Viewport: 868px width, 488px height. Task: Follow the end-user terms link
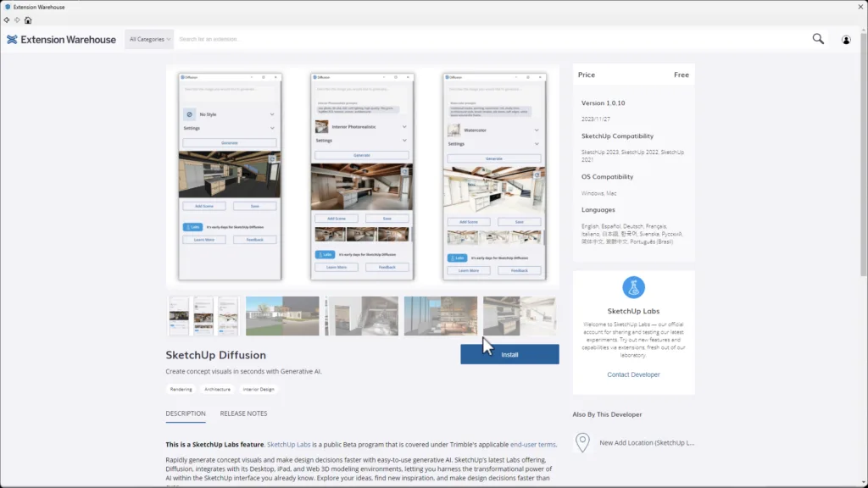point(532,444)
